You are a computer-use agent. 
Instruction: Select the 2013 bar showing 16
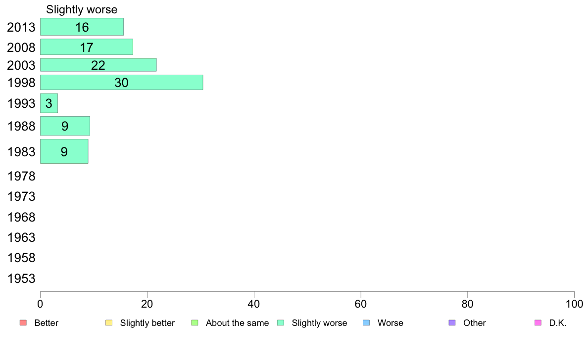pos(82,27)
